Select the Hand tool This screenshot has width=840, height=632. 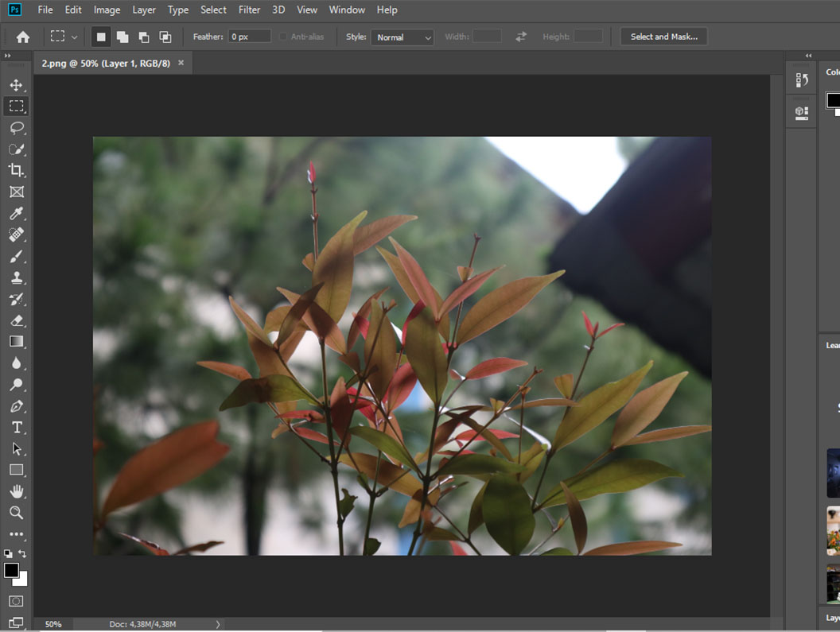tap(16, 491)
